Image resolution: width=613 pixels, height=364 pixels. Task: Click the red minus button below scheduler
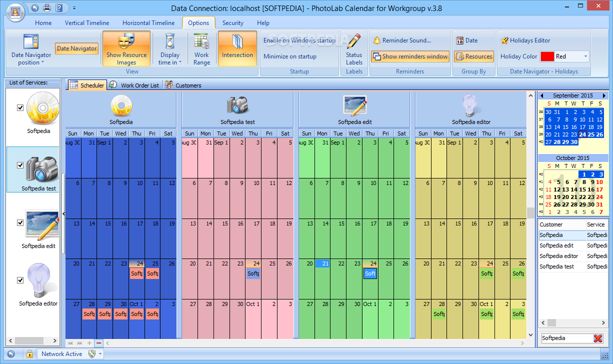98,343
